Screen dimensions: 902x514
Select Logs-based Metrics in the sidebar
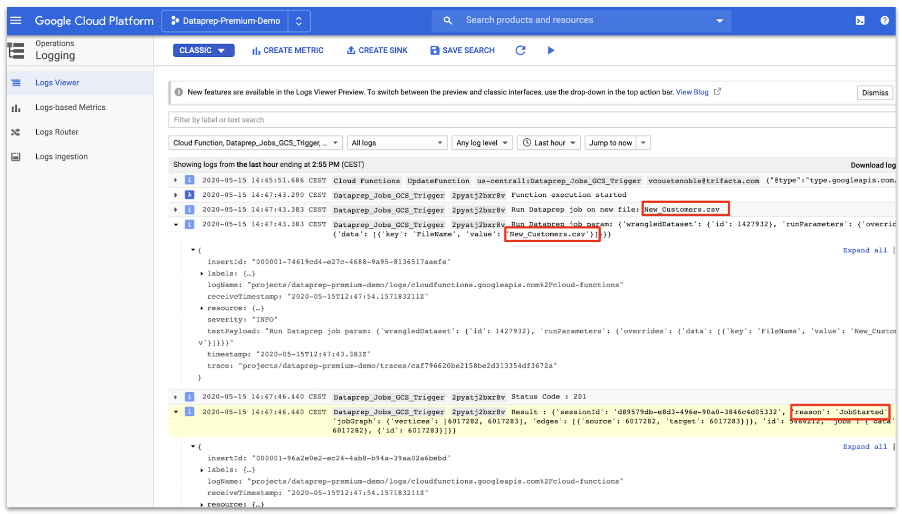click(x=80, y=108)
